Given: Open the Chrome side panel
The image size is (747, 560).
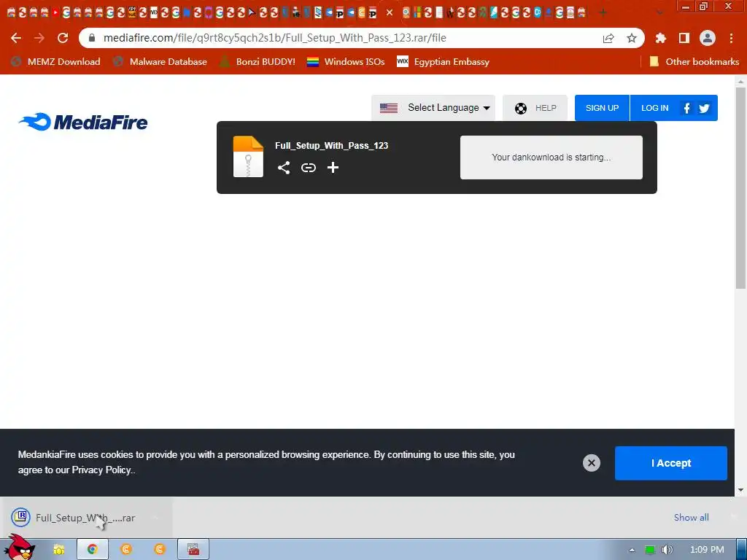Looking at the screenshot, I should point(684,38).
